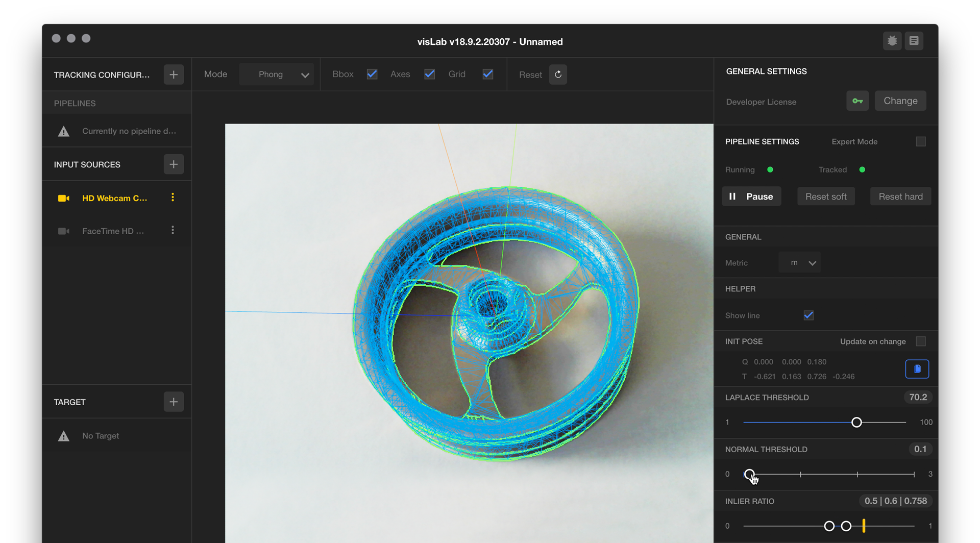Viewport: 980px width, 543px height.
Task: Click the key icon next to Developer License
Action: tap(857, 101)
